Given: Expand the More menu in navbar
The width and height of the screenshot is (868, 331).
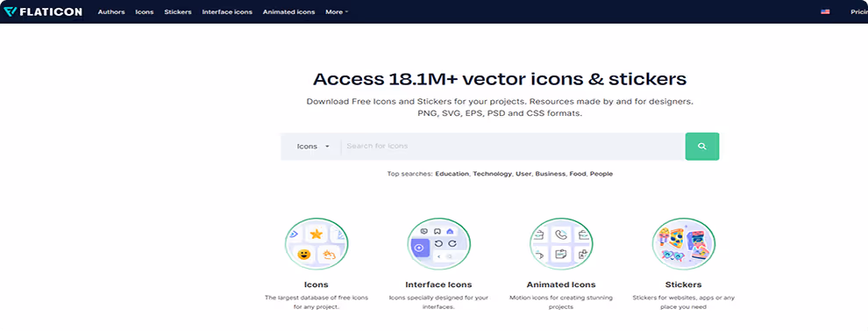Looking at the screenshot, I should (x=337, y=11).
